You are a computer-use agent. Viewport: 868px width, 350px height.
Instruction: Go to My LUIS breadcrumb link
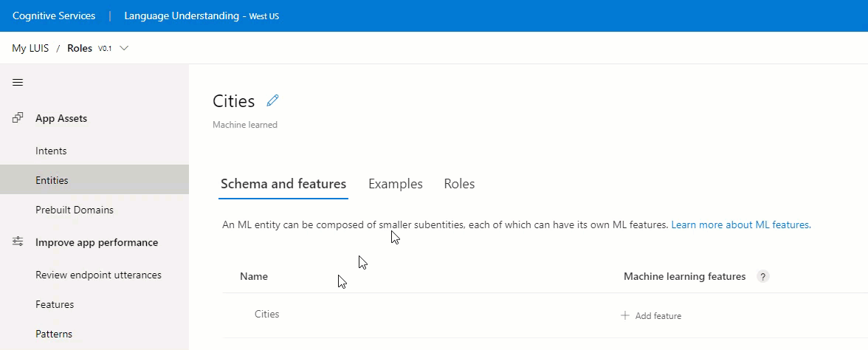[30, 48]
